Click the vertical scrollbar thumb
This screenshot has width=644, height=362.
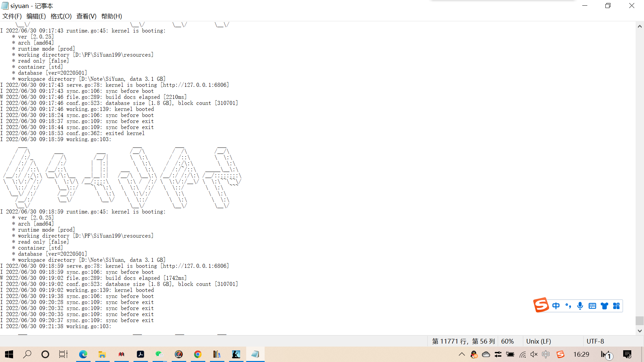coord(640,320)
